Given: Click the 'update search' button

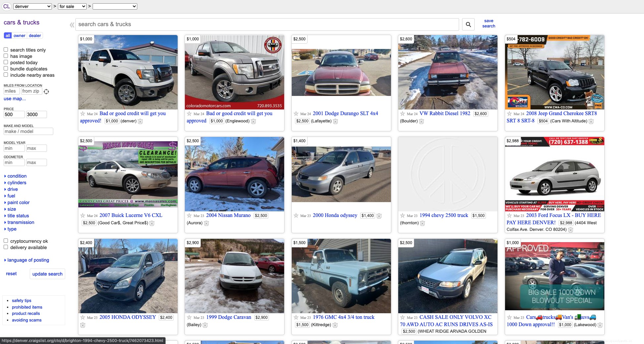Looking at the screenshot, I should pos(47,274).
